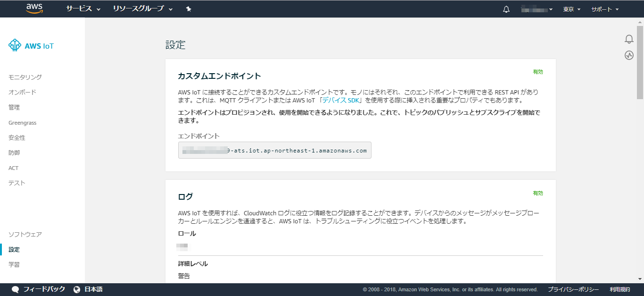This screenshot has width=644, height=296.
Task: Open 安全性 sidebar section
Action: [x=17, y=137]
